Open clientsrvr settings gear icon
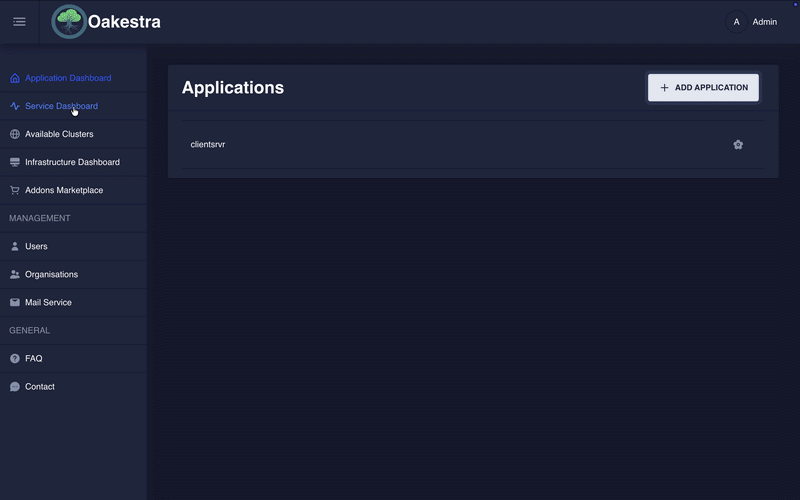Image resolution: width=800 pixels, height=500 pixels. pos(738,145)
